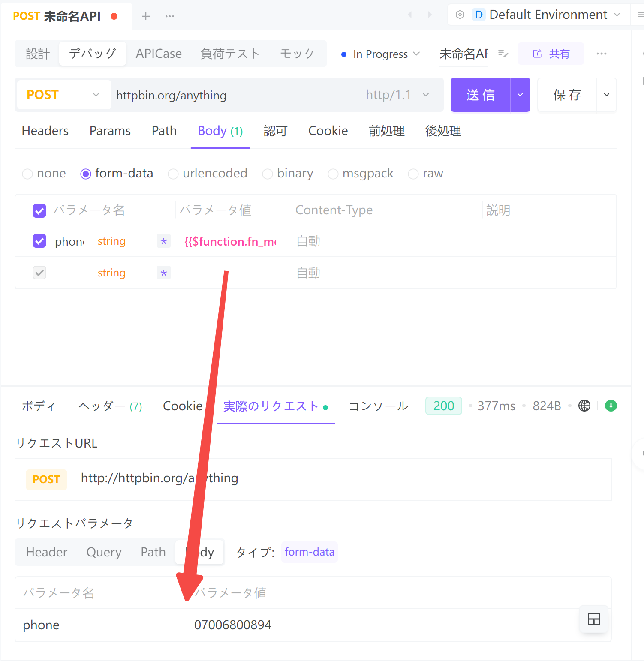Click the table view icon beside phone parameter
The height and width of the screenshot is (661, 644).
pos(593,619)
